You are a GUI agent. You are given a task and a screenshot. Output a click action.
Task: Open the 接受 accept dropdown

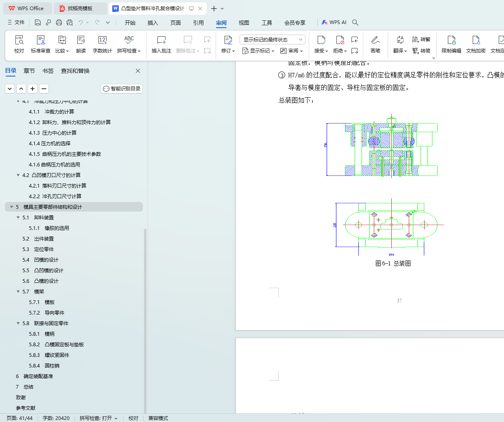click(321, 51)
